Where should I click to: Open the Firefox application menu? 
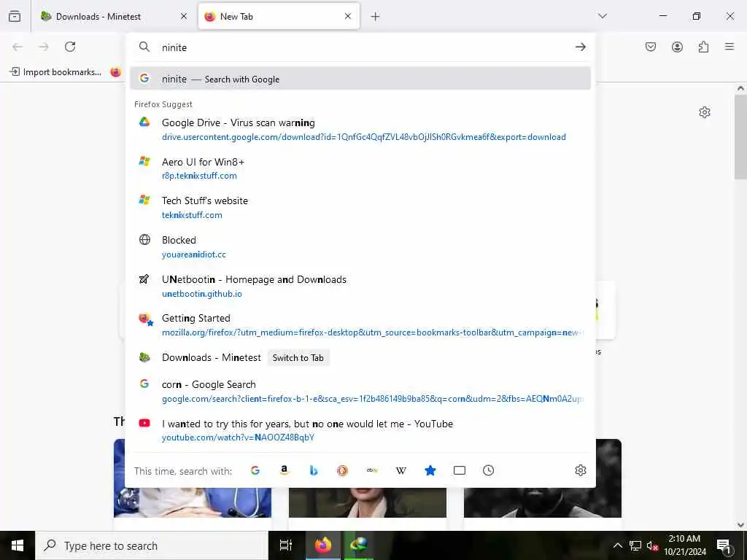pos(729,47)
